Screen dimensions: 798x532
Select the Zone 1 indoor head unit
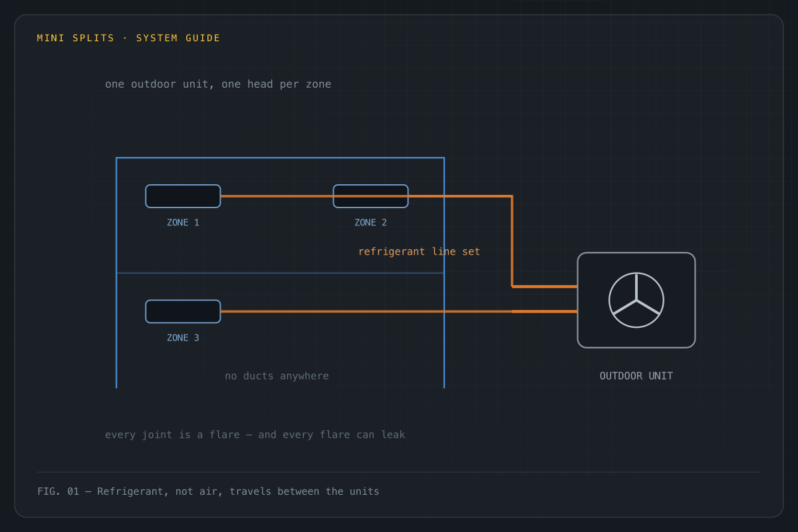(183, 196)
